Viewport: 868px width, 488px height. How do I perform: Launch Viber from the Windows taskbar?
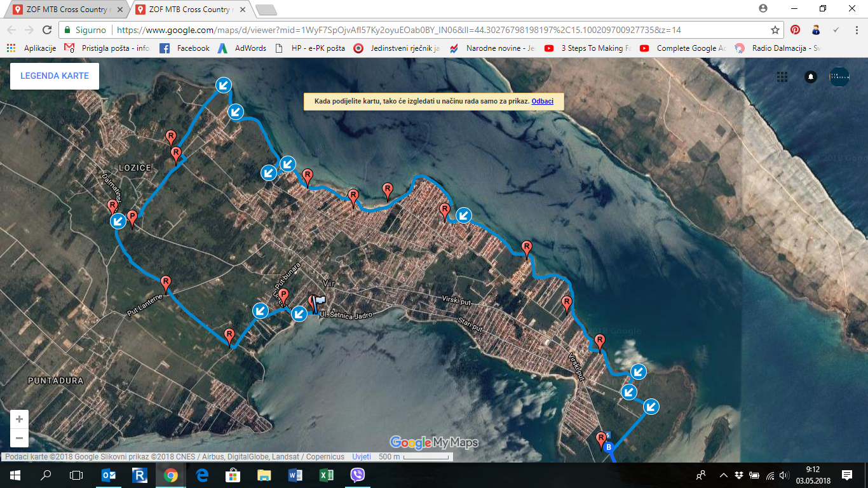[357, 475]
